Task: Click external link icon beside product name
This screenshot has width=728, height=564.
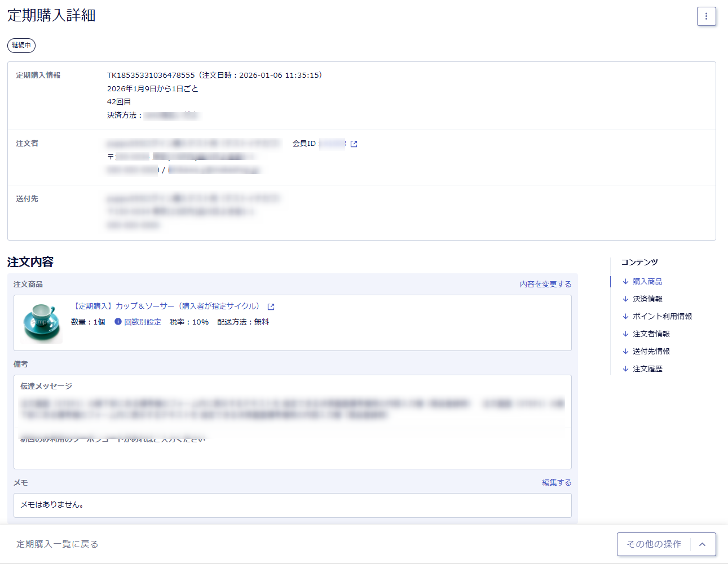Action: [x=271, y=307]
